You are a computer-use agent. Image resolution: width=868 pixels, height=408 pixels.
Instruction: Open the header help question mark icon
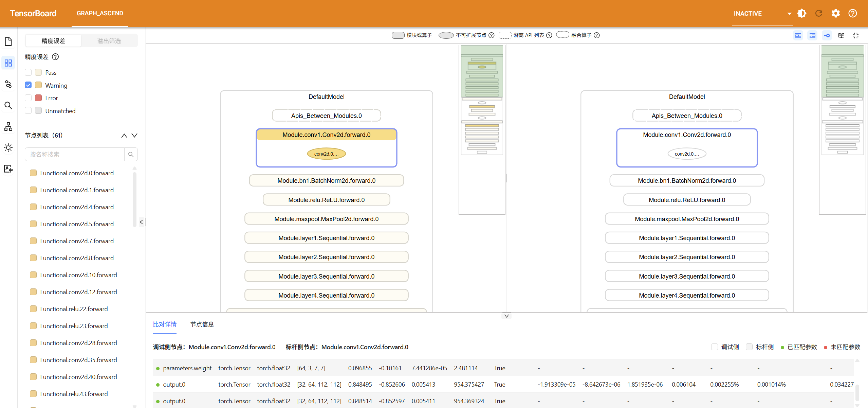pos(853,13)
